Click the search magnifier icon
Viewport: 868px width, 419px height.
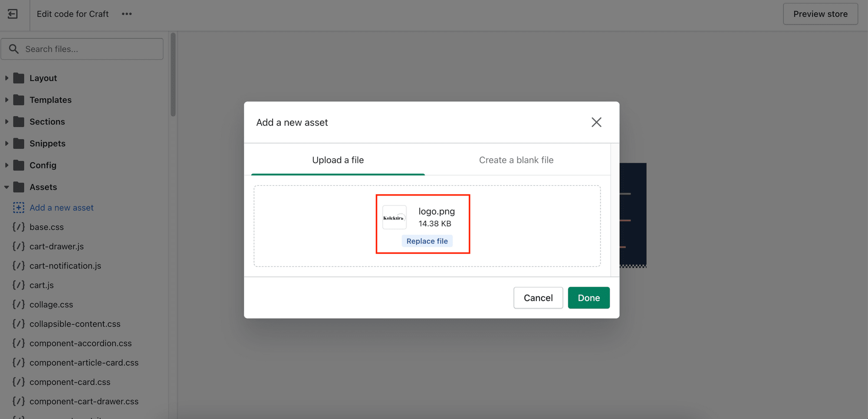(14, 49)
